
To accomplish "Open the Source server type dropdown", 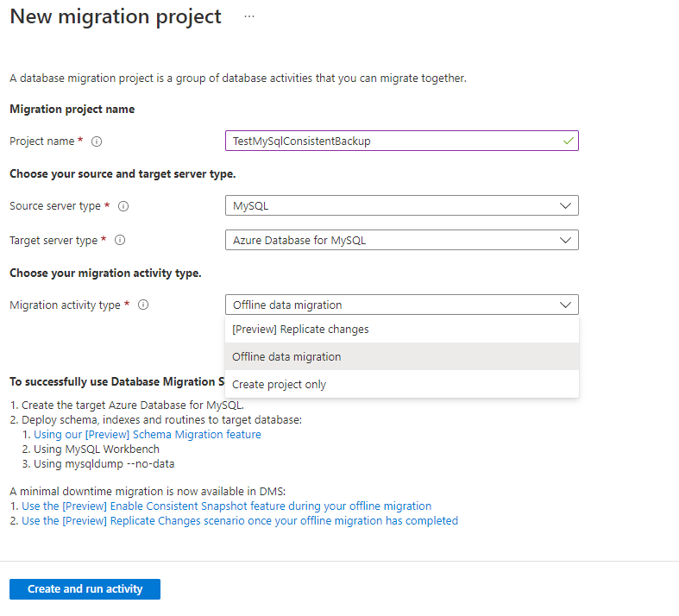I will point(401,205).
